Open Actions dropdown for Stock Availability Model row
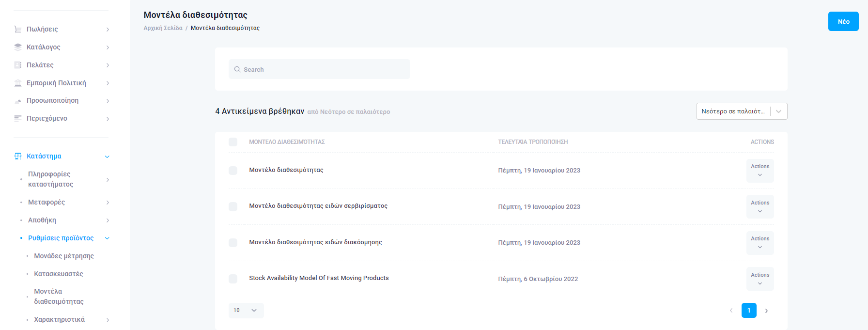868x330 pixels. tap(759, 279)
